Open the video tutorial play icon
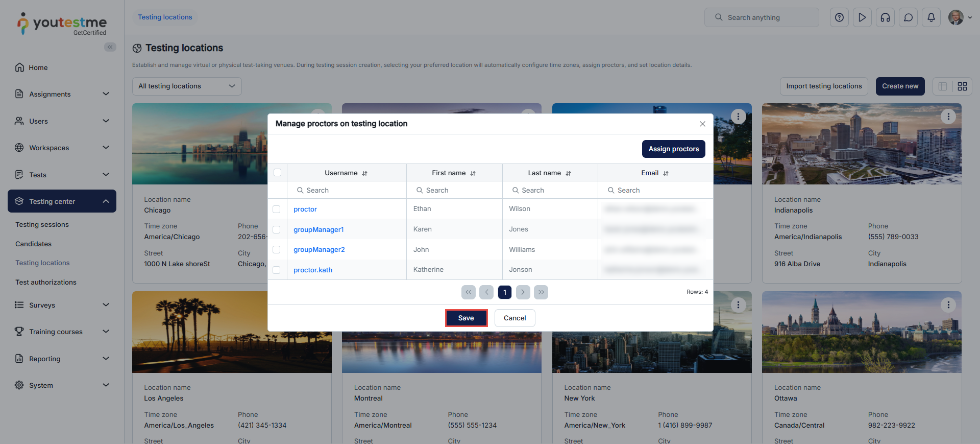Image resolution: width=980 pixels, height=444 pixels. (x=862, y=17)
